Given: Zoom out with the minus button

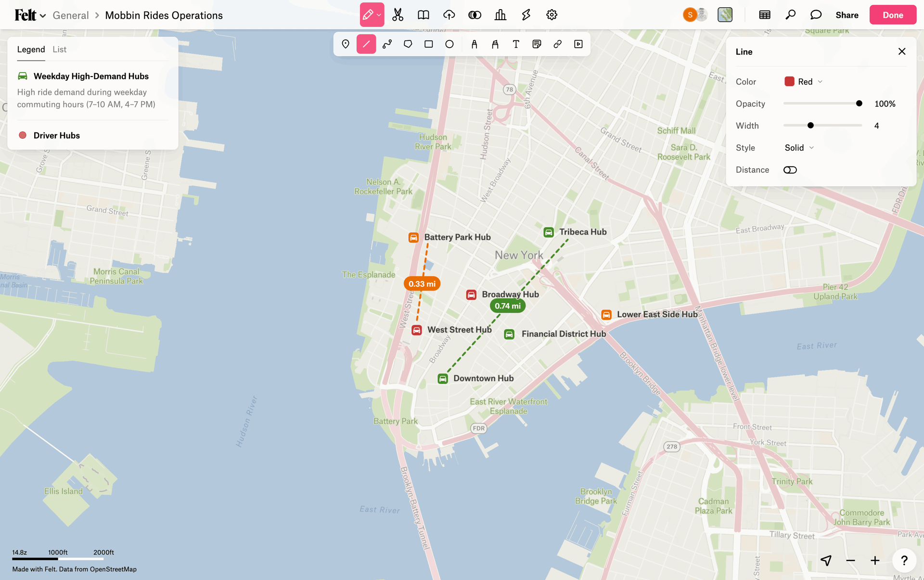Looking at the screenshot, I should [850, 560].
